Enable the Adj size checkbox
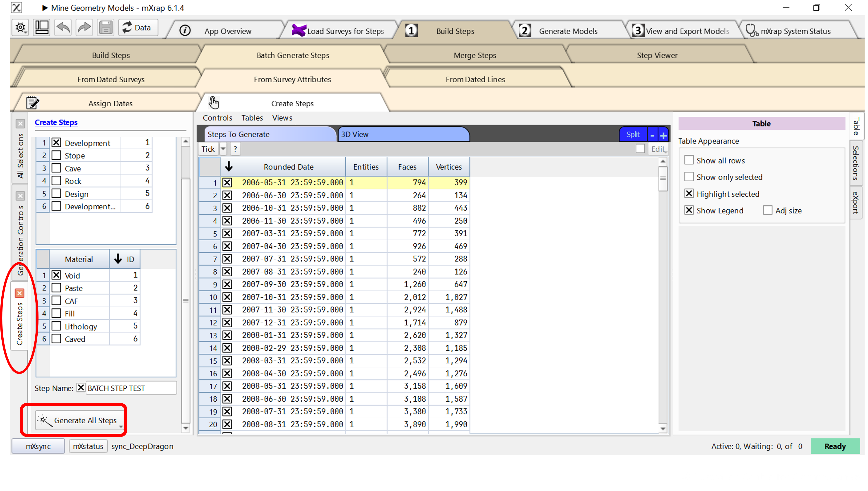The image size is (868, 491). [767, 211]
